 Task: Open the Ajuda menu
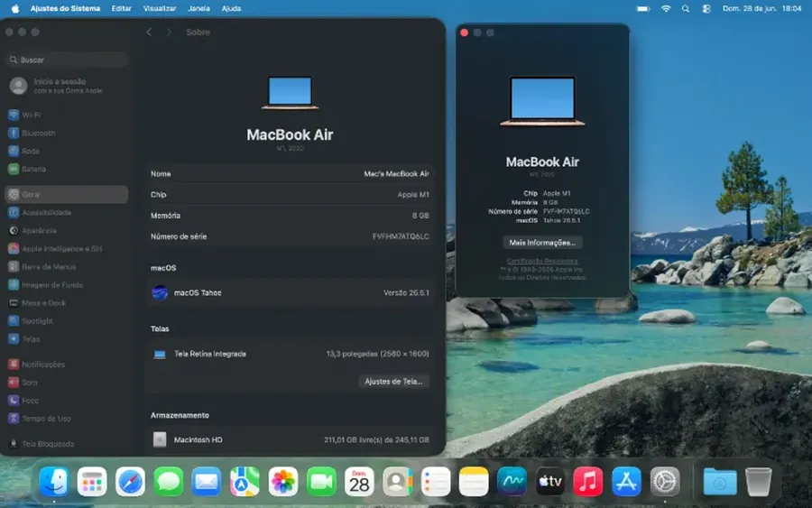tap(231, 8)
